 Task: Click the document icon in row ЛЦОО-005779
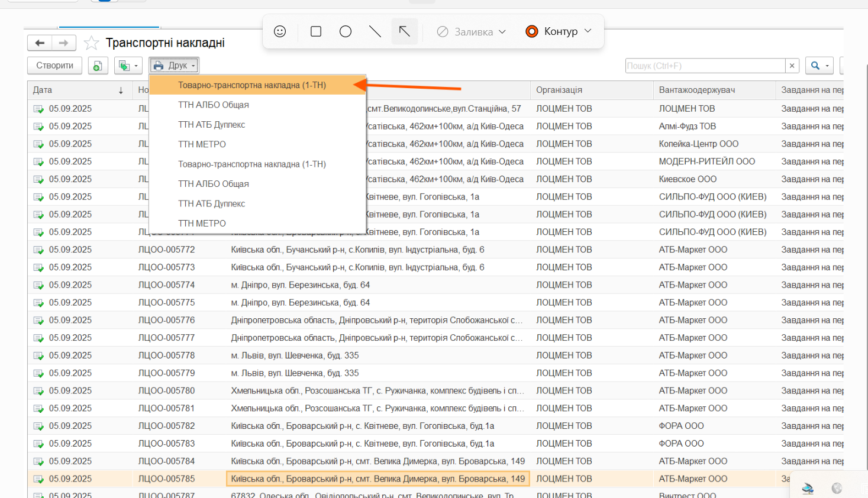click(x=38, y=374)
